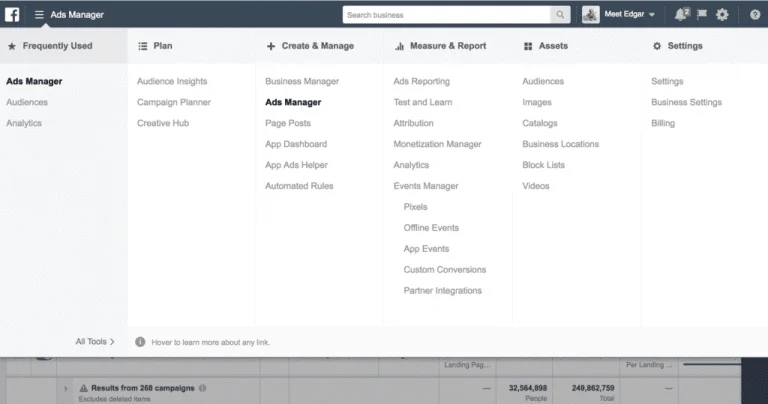Open Catalogs
Viewport: 768px width, 404px height.
click(540, 123)
